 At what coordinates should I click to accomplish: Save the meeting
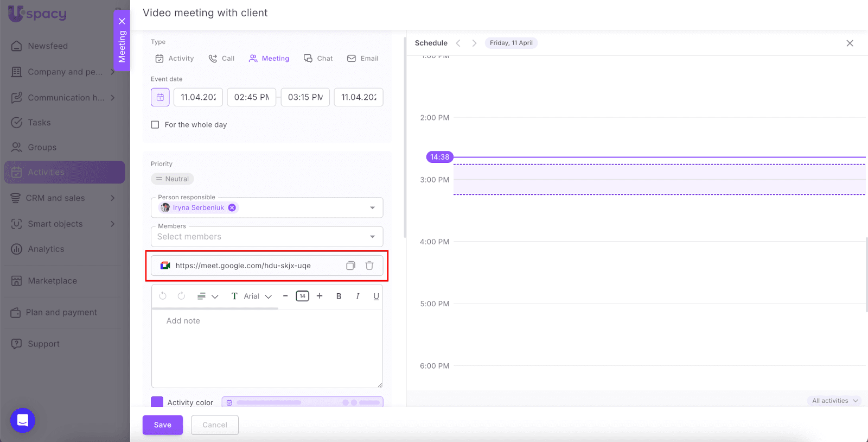pos(163,425)
